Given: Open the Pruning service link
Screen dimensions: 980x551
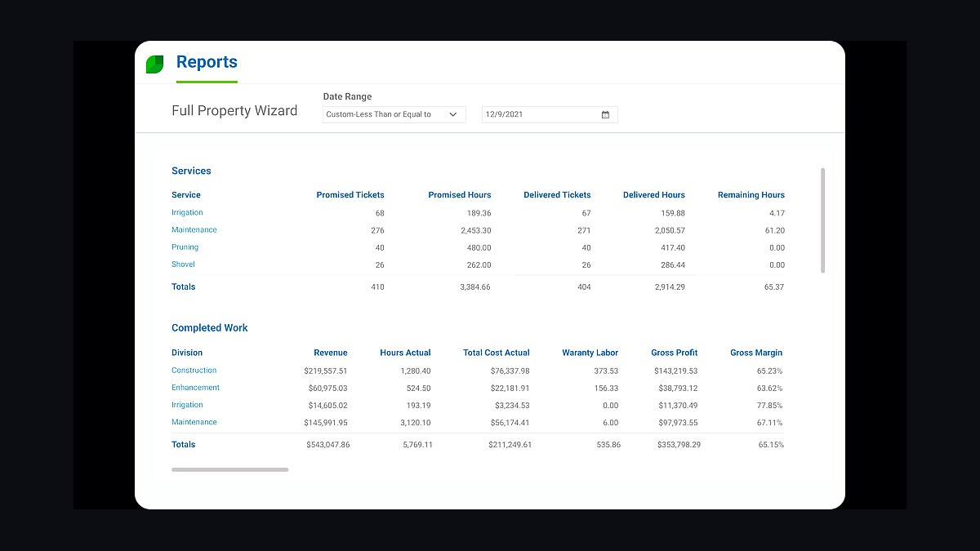Looking at the screenshot, I should (x=185, y=247).
